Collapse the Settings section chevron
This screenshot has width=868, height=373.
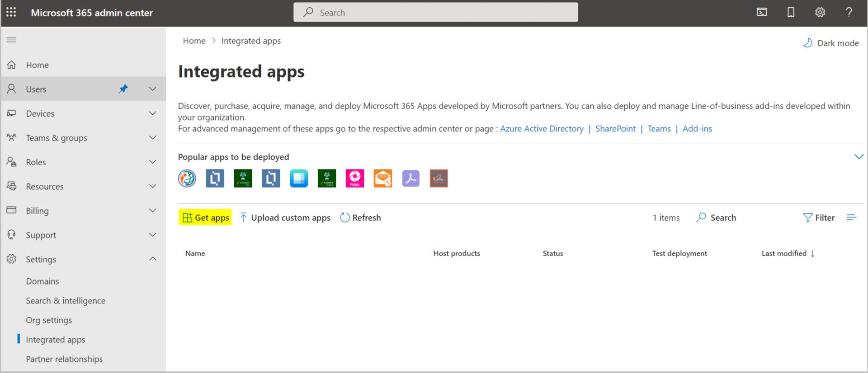coord(153,259)
